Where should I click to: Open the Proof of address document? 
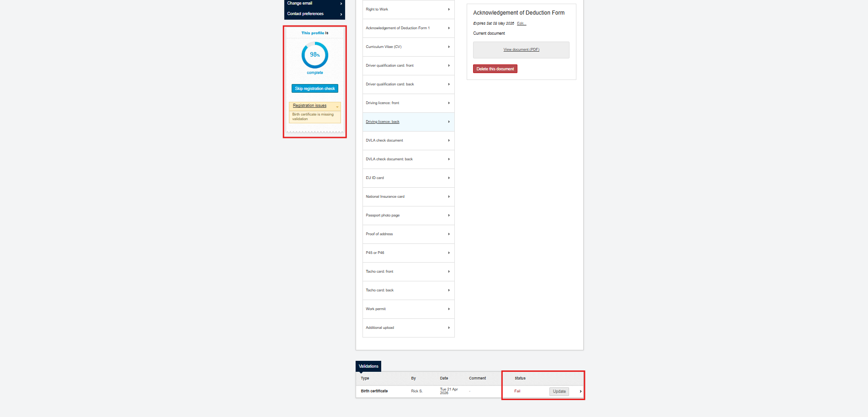click(408, 234)
